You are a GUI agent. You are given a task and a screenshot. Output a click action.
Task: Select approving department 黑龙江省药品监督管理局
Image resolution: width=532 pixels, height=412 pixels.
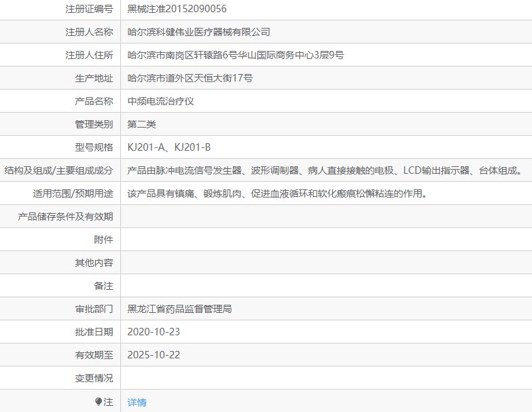[x=179, y=309]
